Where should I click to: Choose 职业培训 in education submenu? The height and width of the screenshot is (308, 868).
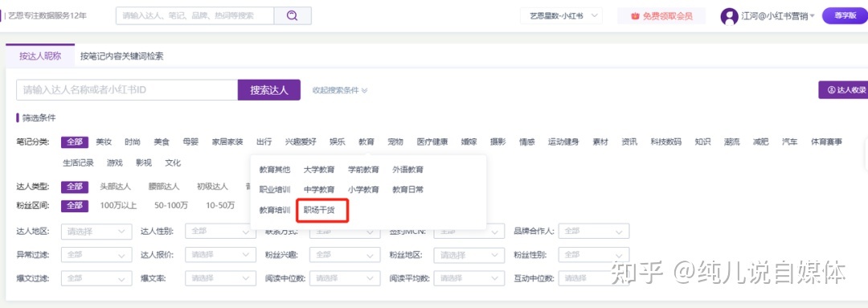[275, 190]
